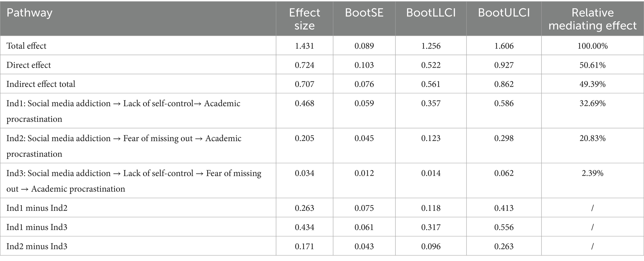Click the Ind2 minus Ind3 row label

point(37,246)
